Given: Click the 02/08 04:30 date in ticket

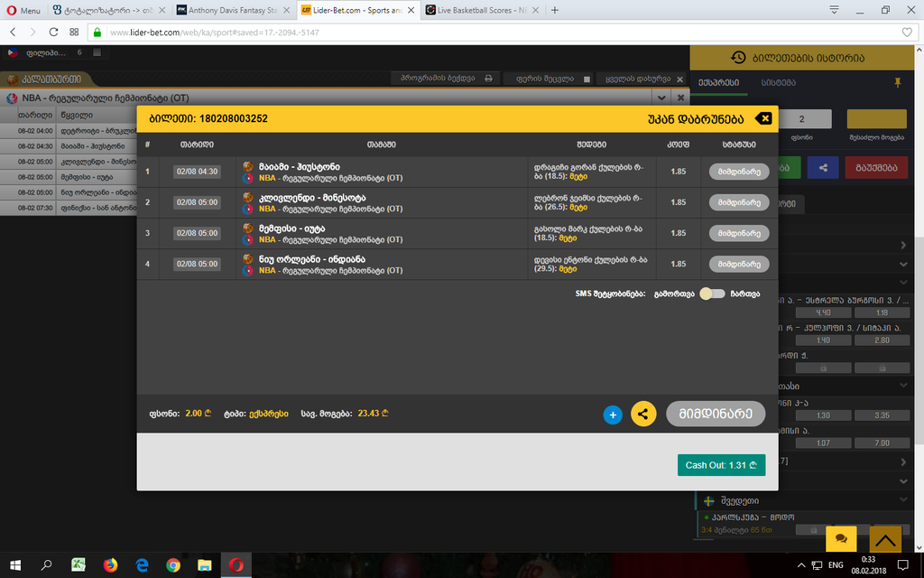Looking at the screenshot, I should [198, 172].
